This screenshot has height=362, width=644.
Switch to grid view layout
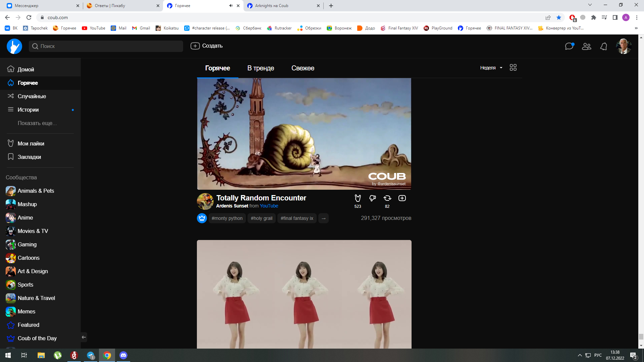(513, 67)
